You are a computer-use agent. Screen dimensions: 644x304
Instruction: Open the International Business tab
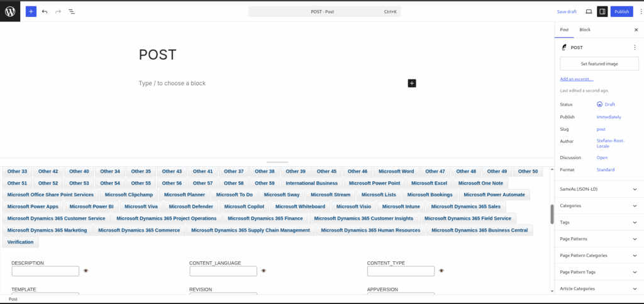pos(312,183)
